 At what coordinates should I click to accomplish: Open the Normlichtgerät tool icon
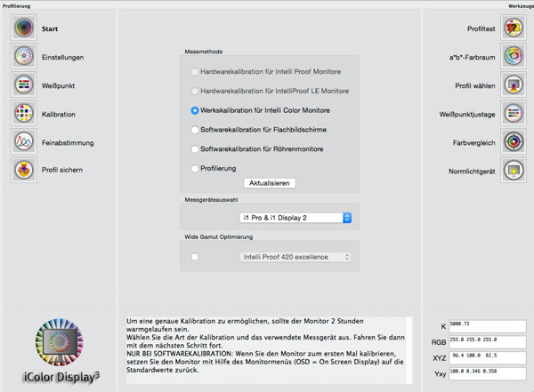[512, 170]
